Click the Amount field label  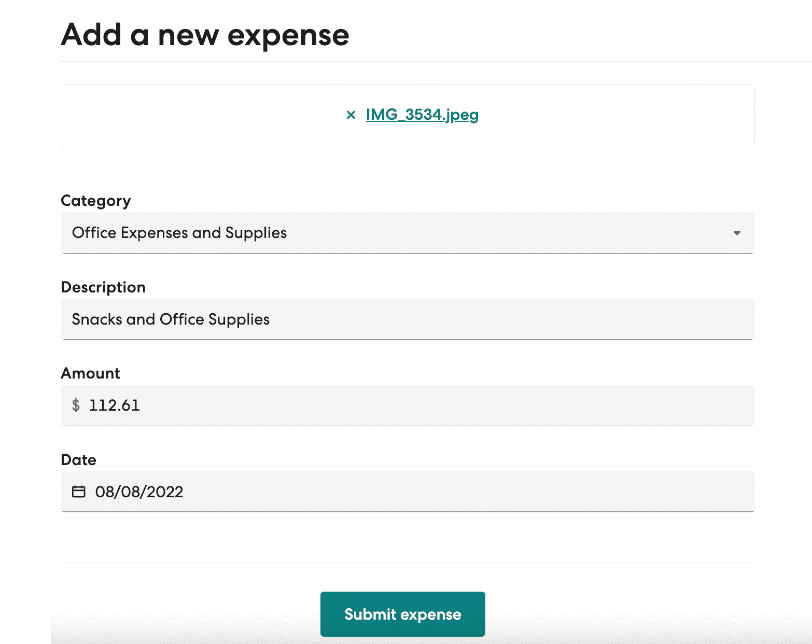point(91,373)
